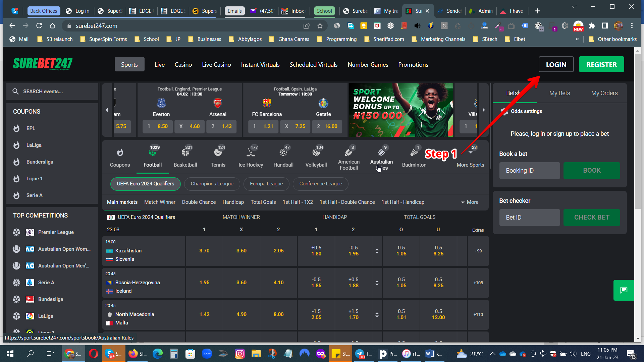644x362 pixels.
Task: Select the Conference League filter
Action: [x=321, y=184]
